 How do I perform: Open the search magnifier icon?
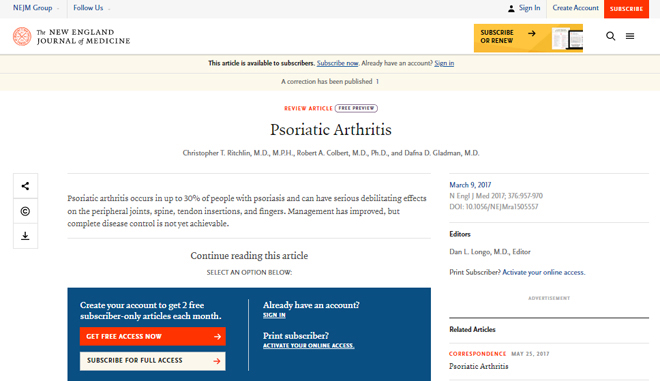coord(610,36)
